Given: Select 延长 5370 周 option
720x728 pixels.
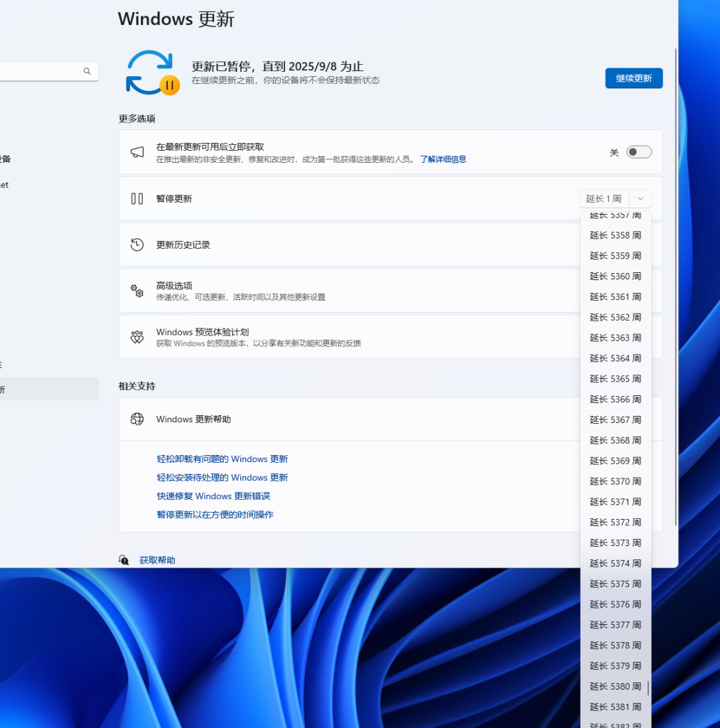Looking at the screenshot, I should 616,481.
